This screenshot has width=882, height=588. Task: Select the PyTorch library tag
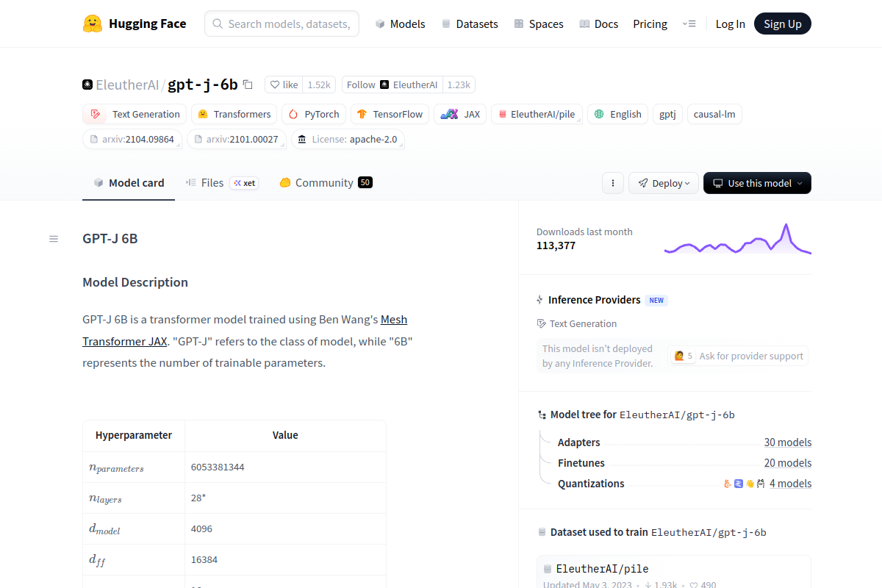(x=314, y=114)
